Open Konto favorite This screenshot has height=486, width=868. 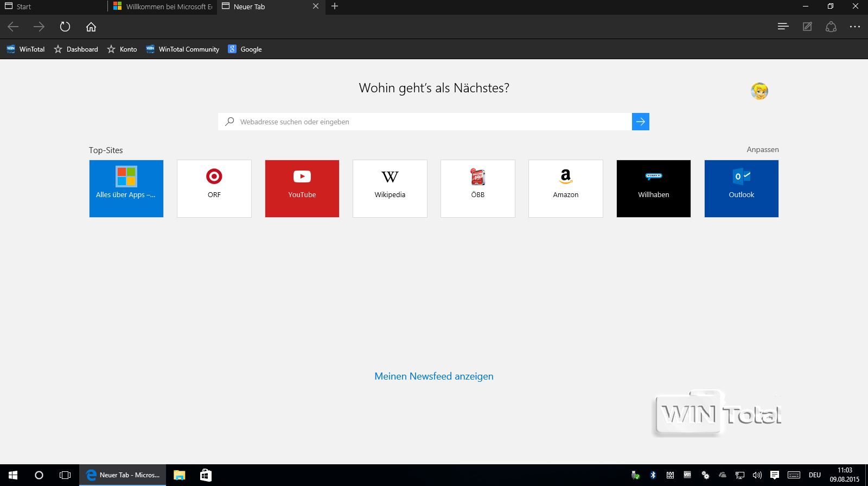(122, 49)
